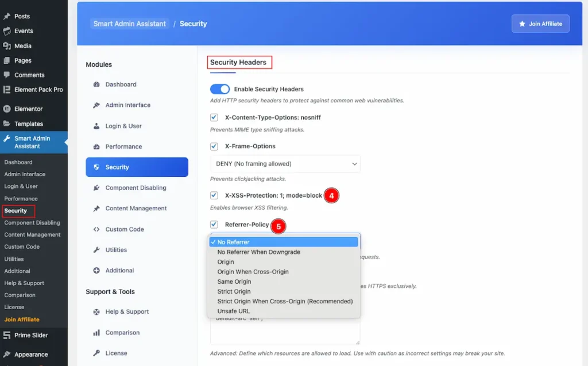The height and width of the screenshot is (366, 588).
Task: Open the X-Frame-Options DENY dropdown
Action: 285,164
